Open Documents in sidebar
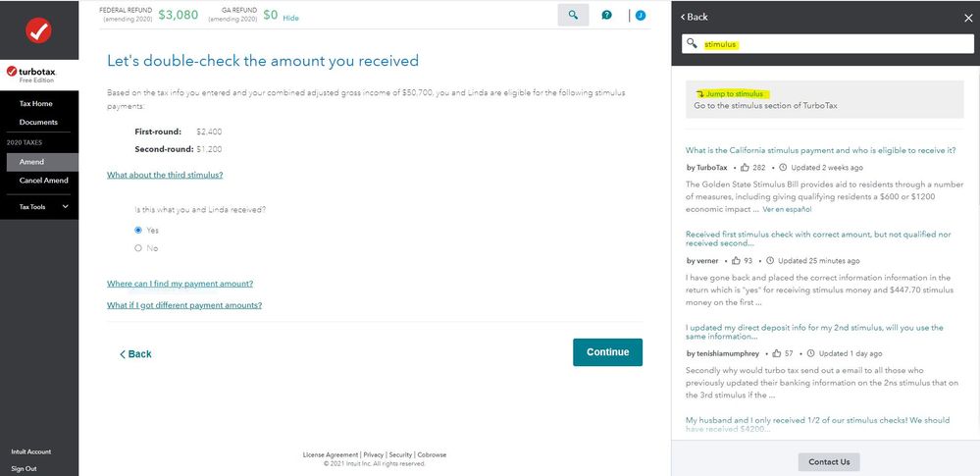This screenshot has width=980, height=476. coord(38,122)
